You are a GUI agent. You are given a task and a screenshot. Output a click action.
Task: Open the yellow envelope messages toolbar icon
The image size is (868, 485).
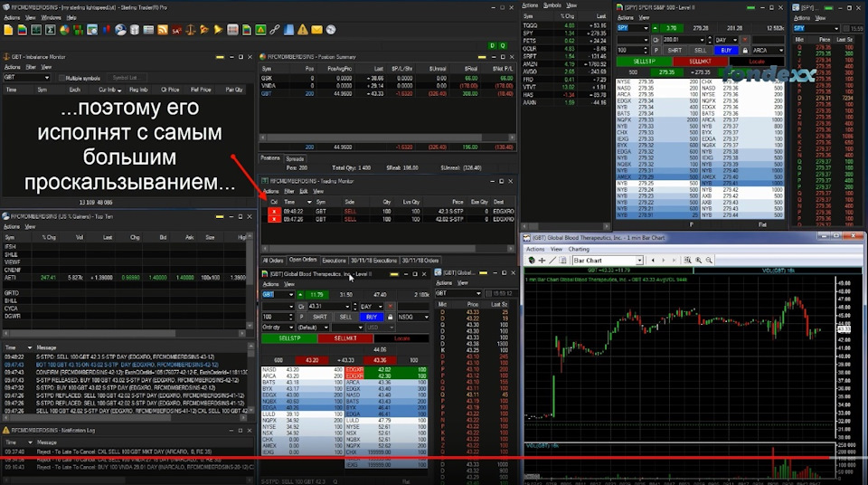(316, 30)
